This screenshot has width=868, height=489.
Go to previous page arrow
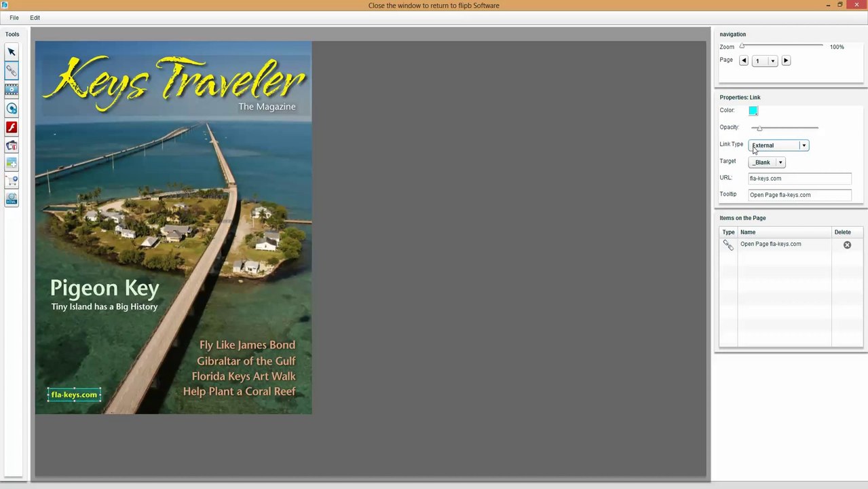(744, 60)
